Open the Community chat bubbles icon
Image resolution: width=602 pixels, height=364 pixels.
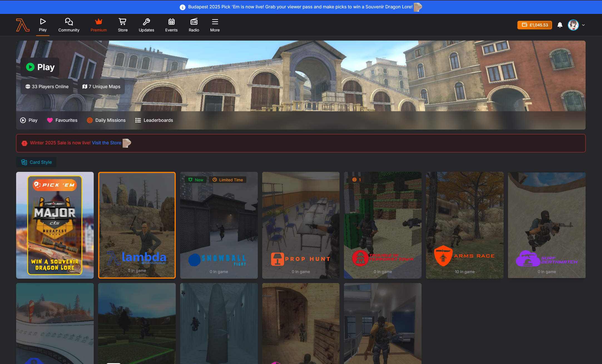69,22
